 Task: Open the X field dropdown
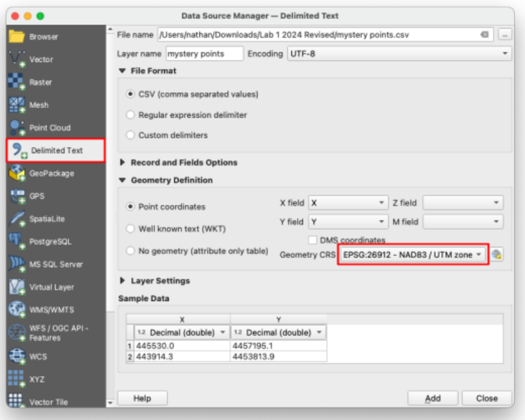[x=348, y=203]
